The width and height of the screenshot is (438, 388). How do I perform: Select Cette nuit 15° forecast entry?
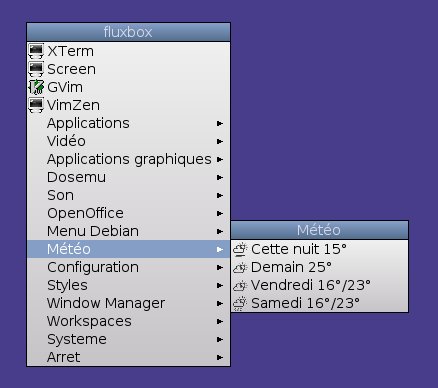pos(319,249)
